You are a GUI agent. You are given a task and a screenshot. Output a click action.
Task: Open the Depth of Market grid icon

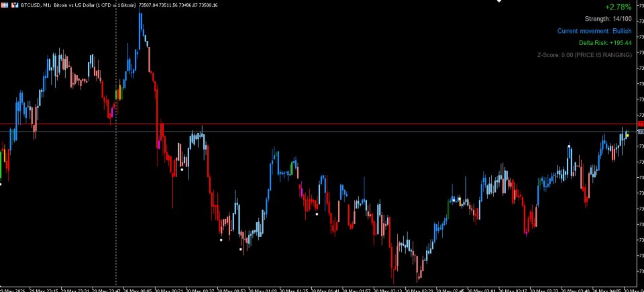[x=5, y=5]
